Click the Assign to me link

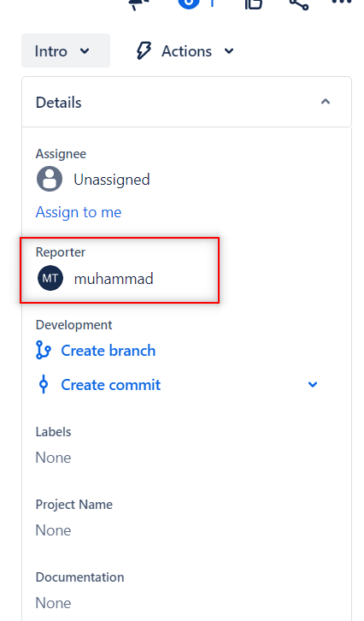(79, 212)
